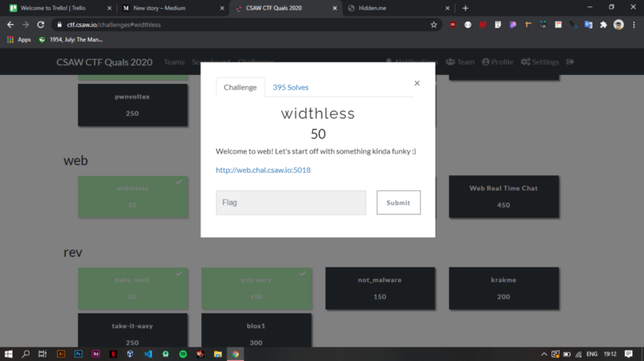Click the address bar URL

point(114,25)
